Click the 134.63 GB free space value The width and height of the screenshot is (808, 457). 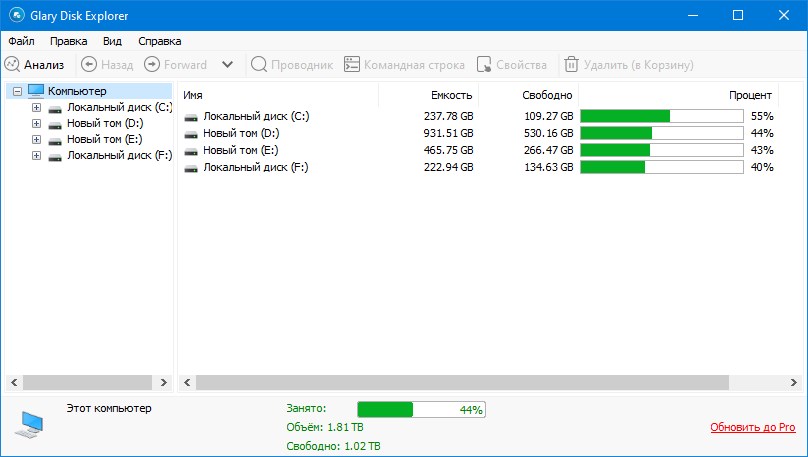point(549,167)
